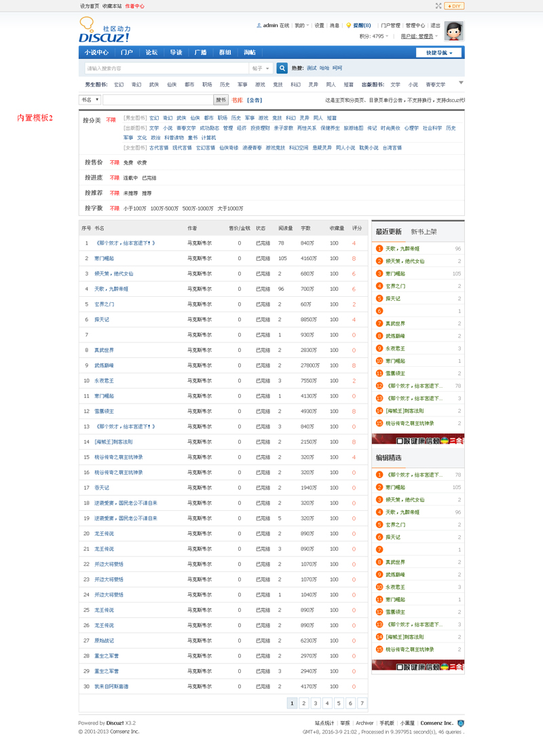This screenshot has height=756, width=543.
Task: Go to the 门户 nav tab
Action: point(127,52)
